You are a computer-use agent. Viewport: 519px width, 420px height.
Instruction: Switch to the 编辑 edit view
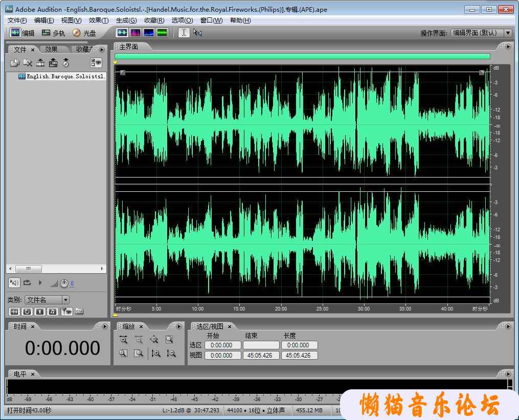pos(22,33)
